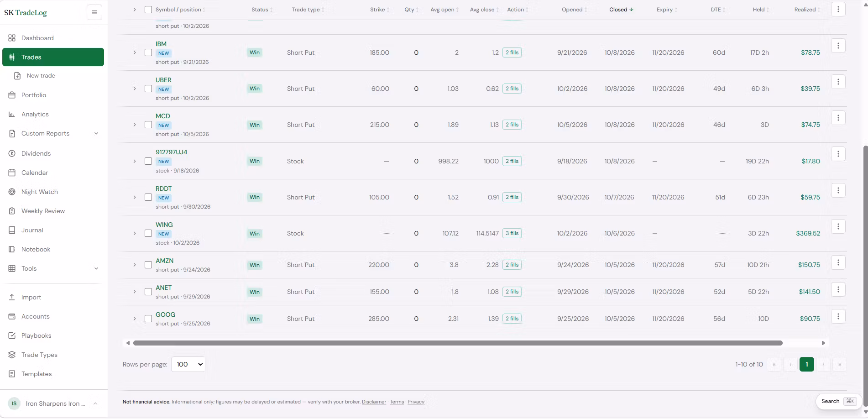Open the Search button
Screen dimensions: 868x419
[839, 401]
